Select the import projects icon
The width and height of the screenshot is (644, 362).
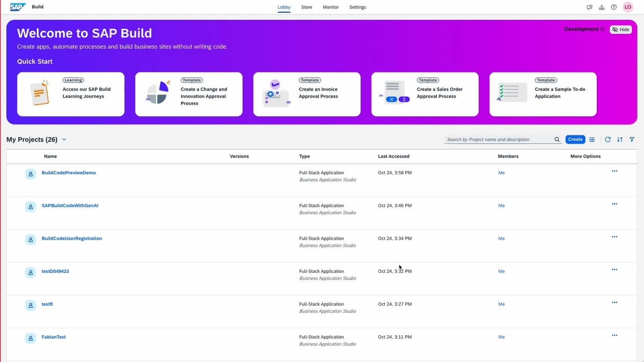602,7
